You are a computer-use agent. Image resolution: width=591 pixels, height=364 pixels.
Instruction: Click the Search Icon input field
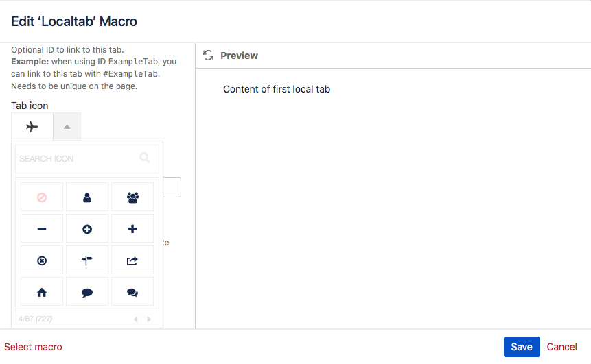pyautogui.click(x=76, y=158)
